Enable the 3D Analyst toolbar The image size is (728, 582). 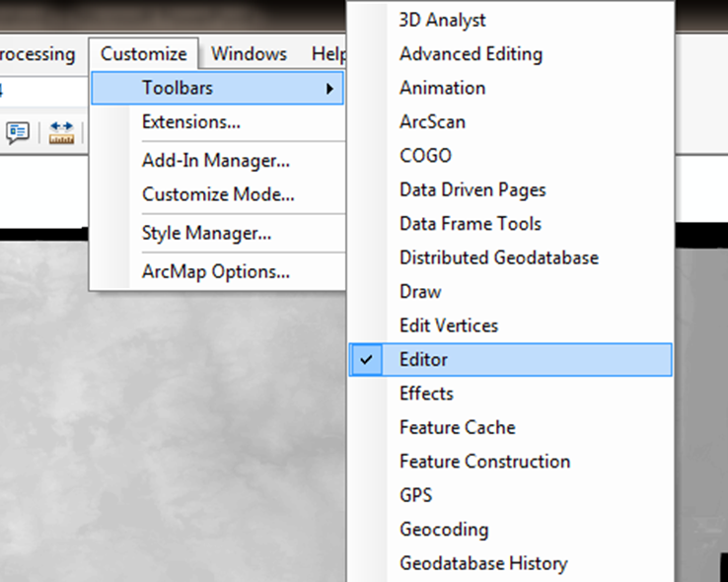pyautogui.click(x=510, y=20)
